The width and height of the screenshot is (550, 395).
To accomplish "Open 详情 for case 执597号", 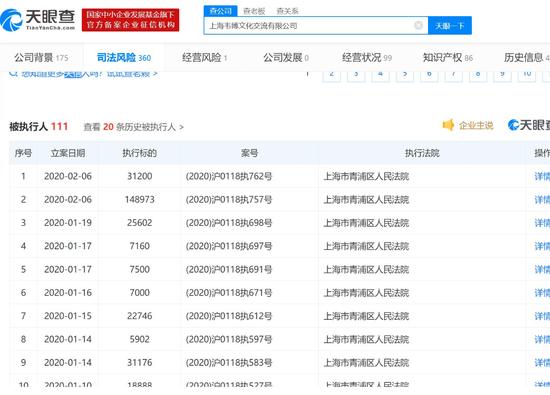I will (x=542, y=339).
